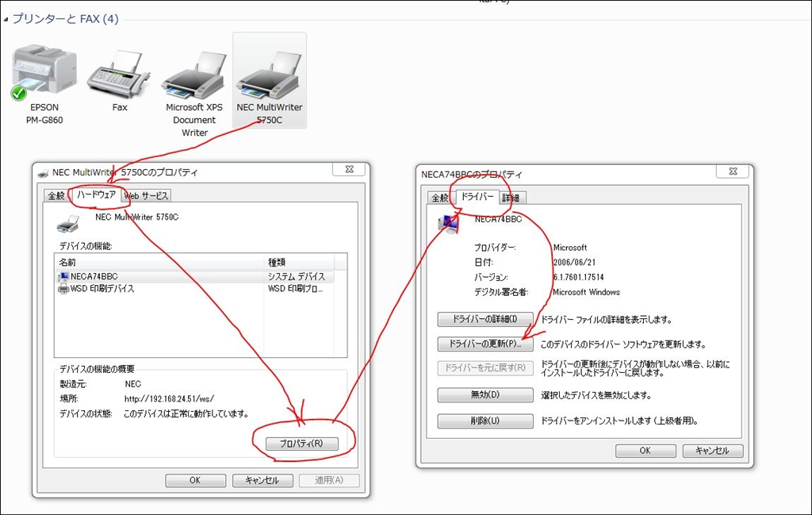The width and height of the screenshot is (812, 515).
Task: Click the NECA74BBC device icon in driver tab
Action: (449, 224)
